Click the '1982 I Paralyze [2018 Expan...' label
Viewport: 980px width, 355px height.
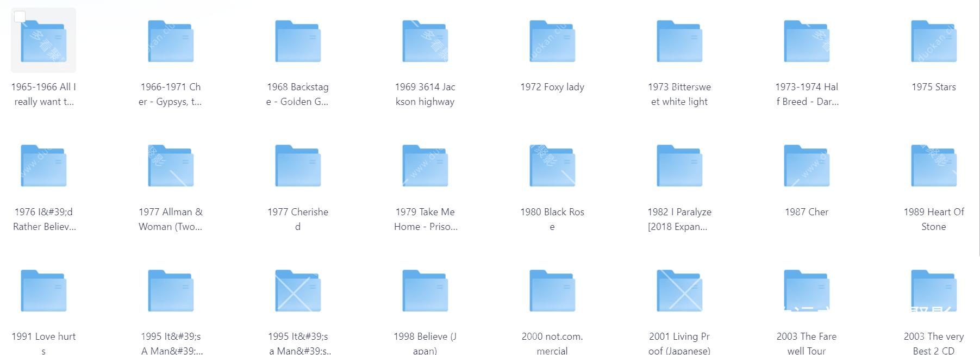[x=679, y=219]
